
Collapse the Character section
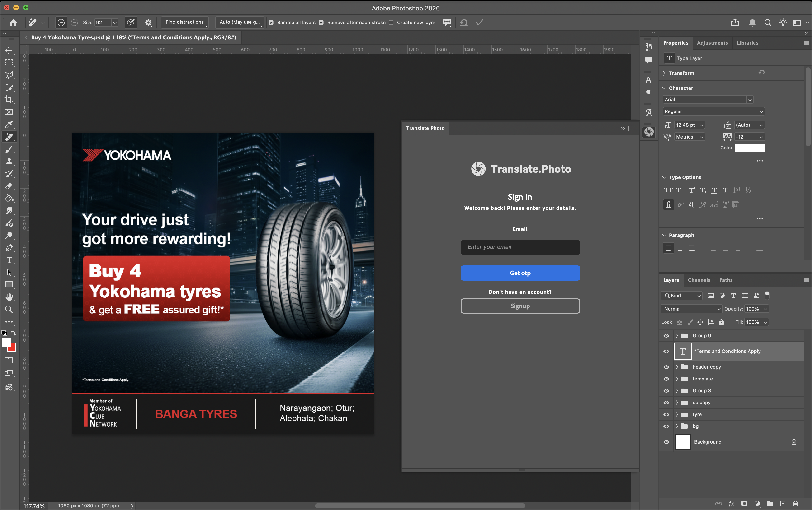[664, 88]
